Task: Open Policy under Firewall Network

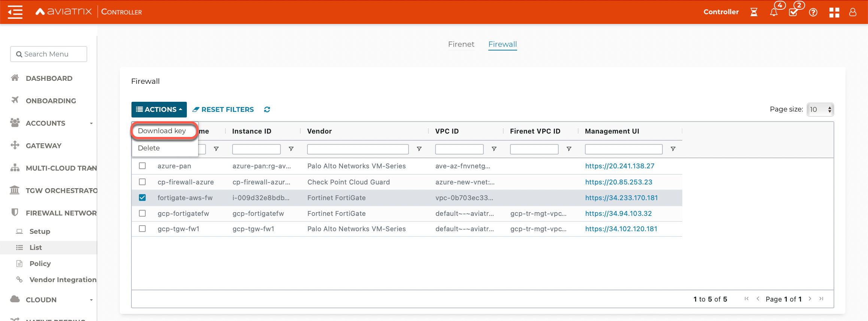Action: pyautogui.click(x=40, y=264)
